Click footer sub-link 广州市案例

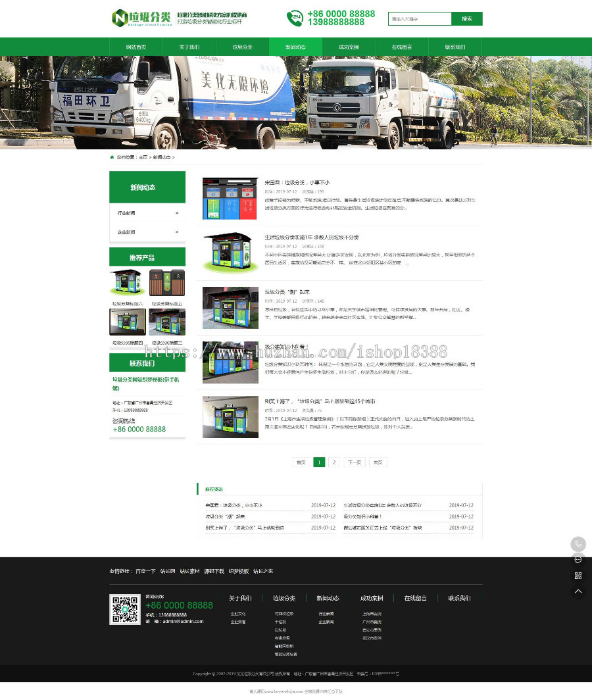click(372, 622)
